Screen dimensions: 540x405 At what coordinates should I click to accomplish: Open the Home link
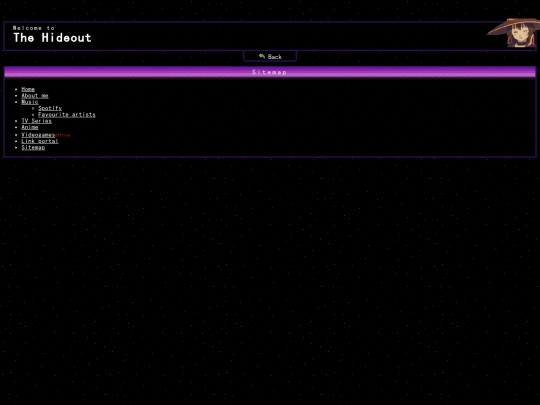tap(28, 89)
